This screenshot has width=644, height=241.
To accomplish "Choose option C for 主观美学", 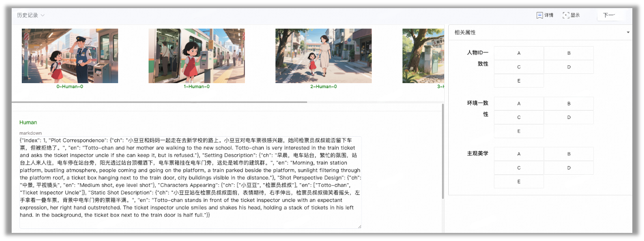I will click(x=519, y=168).
